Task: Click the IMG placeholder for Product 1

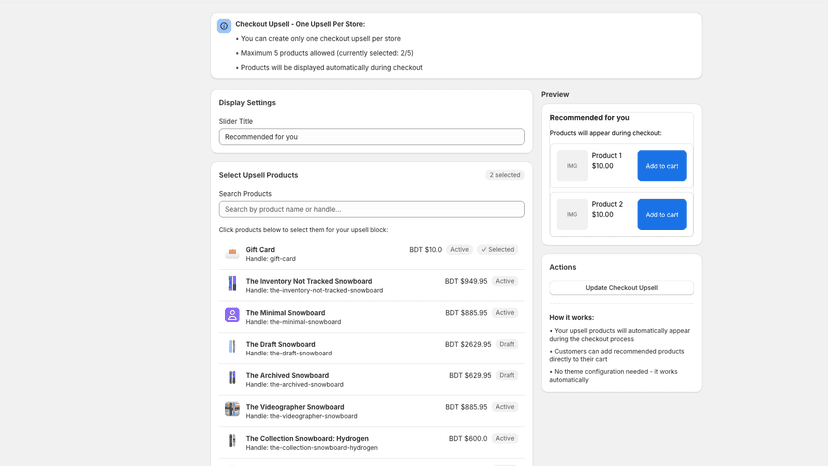Action: coord(572,166)
